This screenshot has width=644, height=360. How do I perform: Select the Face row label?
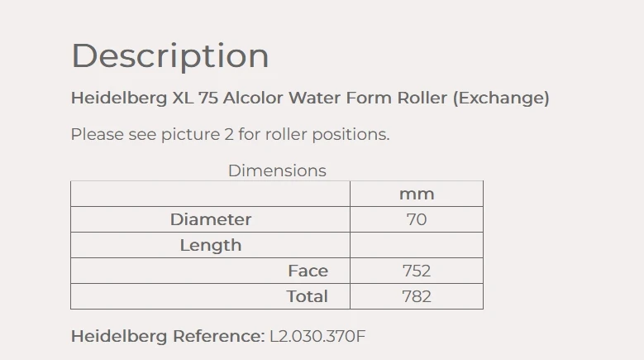(308, 271)
